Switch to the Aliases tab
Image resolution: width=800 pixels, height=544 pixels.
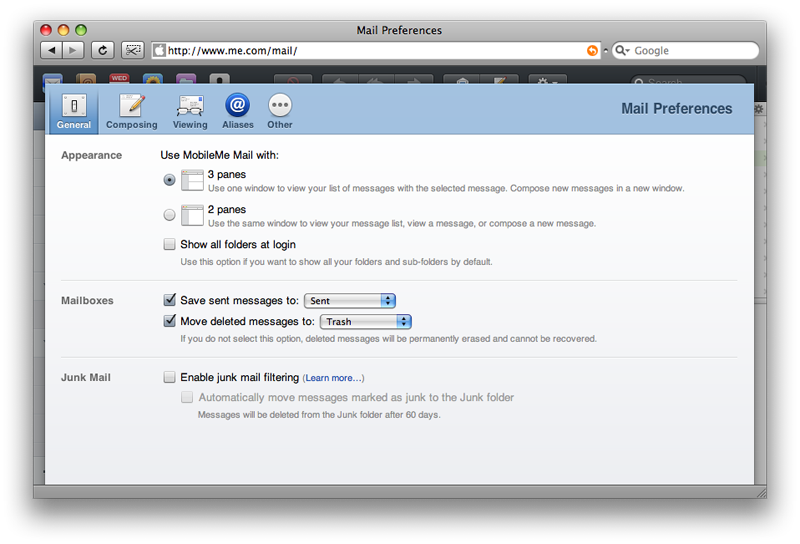238,112
